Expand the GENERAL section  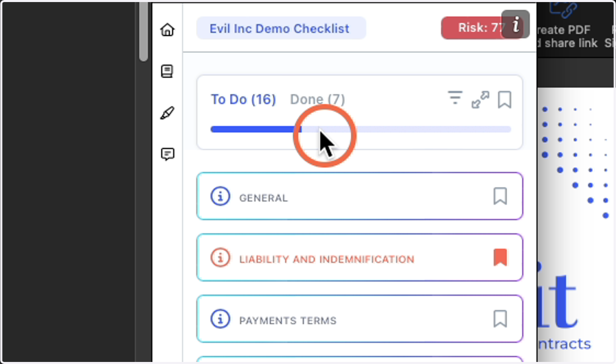point(360,196)
